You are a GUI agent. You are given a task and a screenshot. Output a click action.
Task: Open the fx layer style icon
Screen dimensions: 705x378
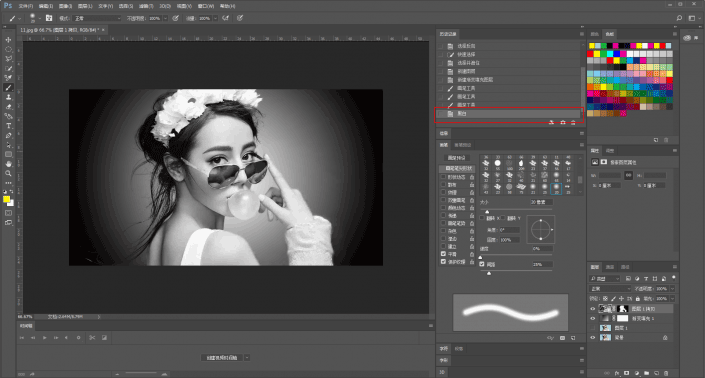[x=617, y=373]
